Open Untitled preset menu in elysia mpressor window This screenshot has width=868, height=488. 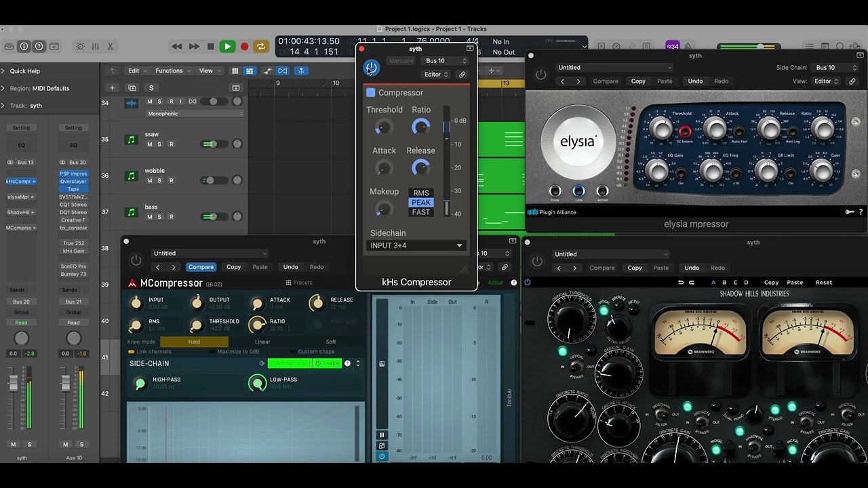pyautogui.click(x=614, y=68)
